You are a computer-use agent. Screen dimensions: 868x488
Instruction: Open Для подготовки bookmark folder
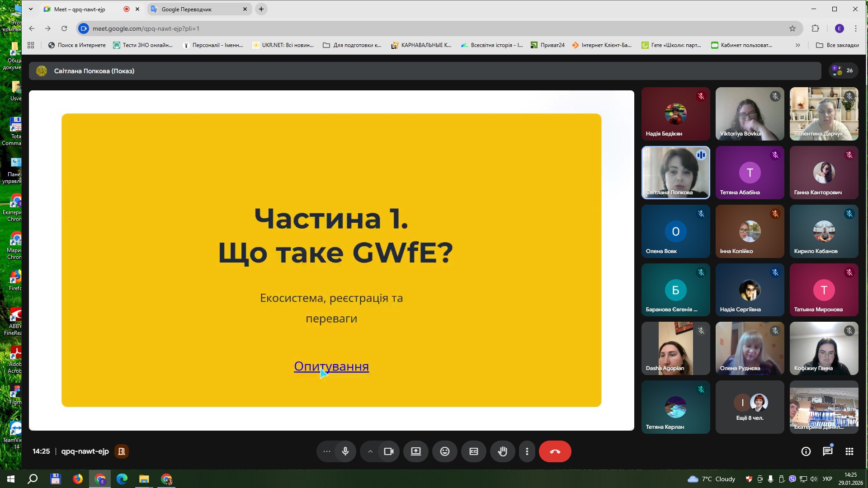coord(352,45)
